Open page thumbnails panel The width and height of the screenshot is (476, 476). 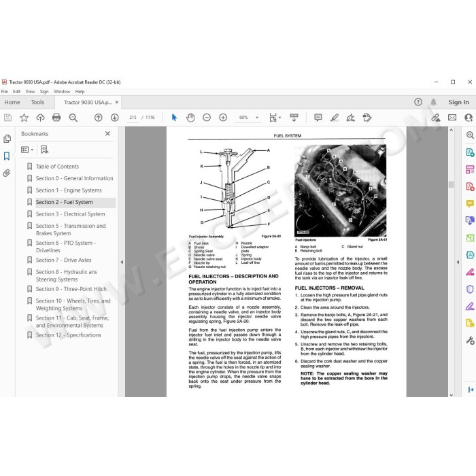7,139
